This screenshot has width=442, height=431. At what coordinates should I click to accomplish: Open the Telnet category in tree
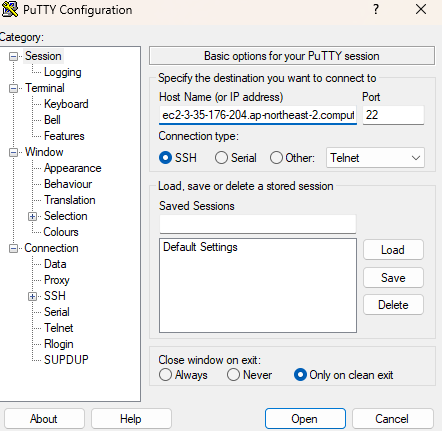58,328
